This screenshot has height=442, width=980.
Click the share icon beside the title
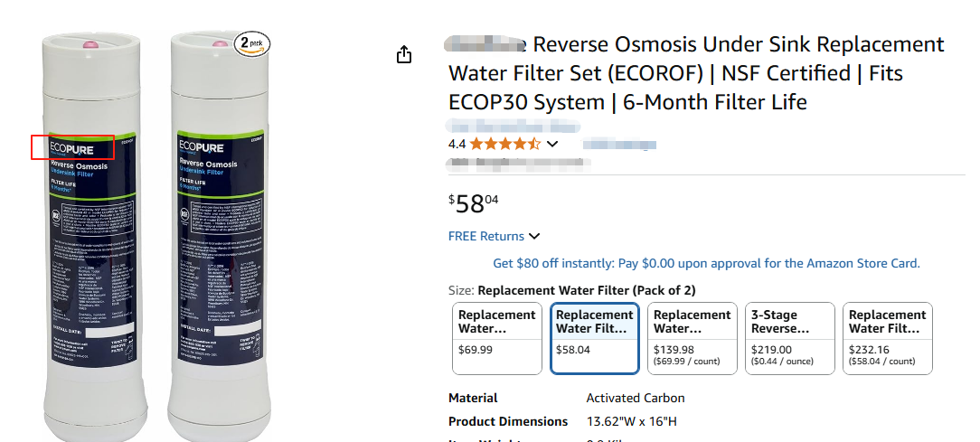404,54
